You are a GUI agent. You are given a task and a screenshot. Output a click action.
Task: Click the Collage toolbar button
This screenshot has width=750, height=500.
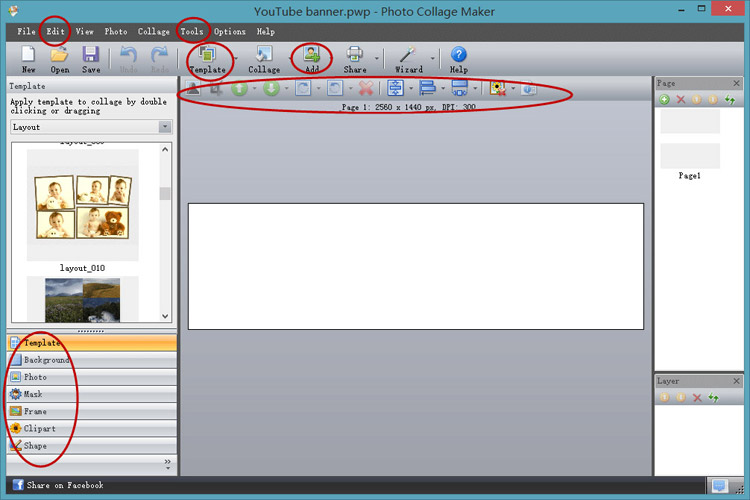click(264, 59)
